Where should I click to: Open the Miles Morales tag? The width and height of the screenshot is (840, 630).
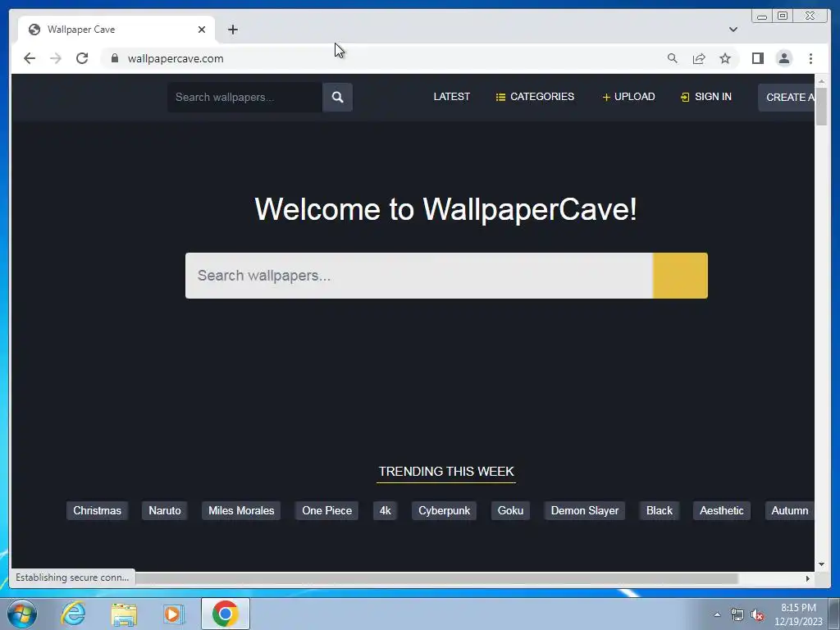(x=241, y=510)
